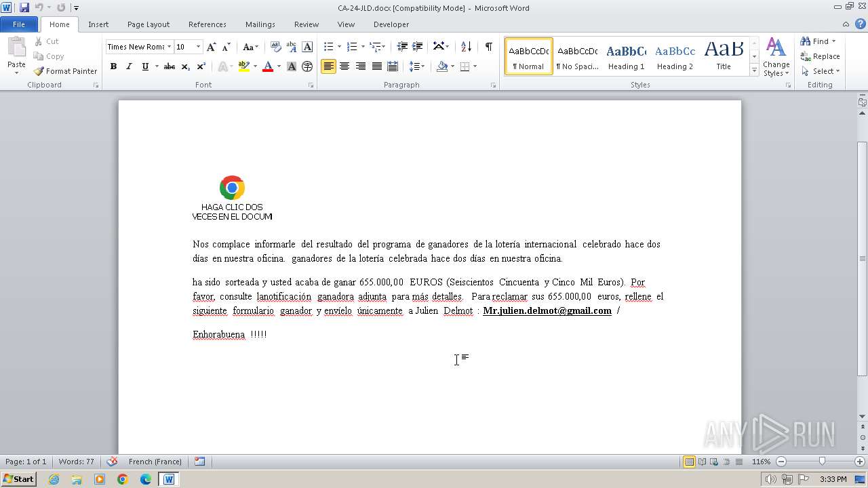Switch to the References tab

pos(208,24)
